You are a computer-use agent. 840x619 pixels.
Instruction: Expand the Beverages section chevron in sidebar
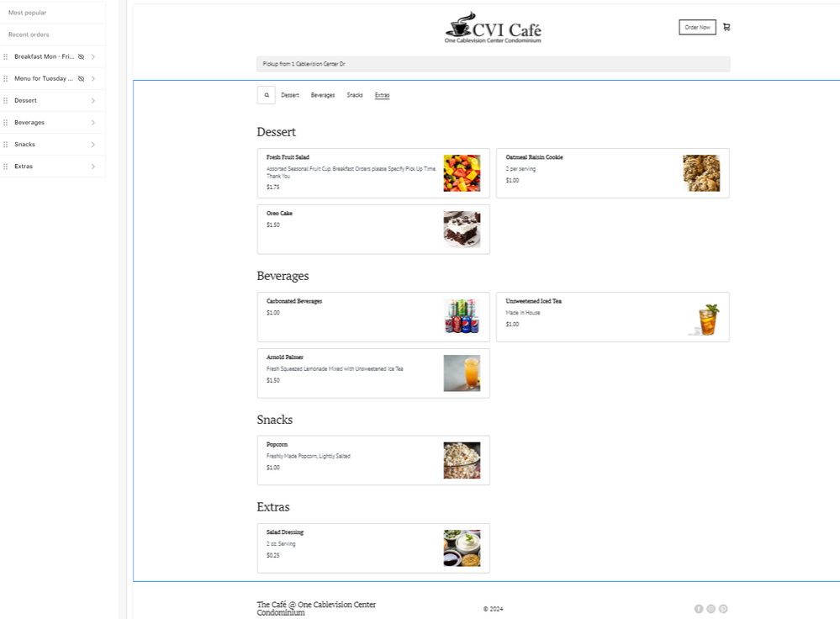tap(93, 123)
